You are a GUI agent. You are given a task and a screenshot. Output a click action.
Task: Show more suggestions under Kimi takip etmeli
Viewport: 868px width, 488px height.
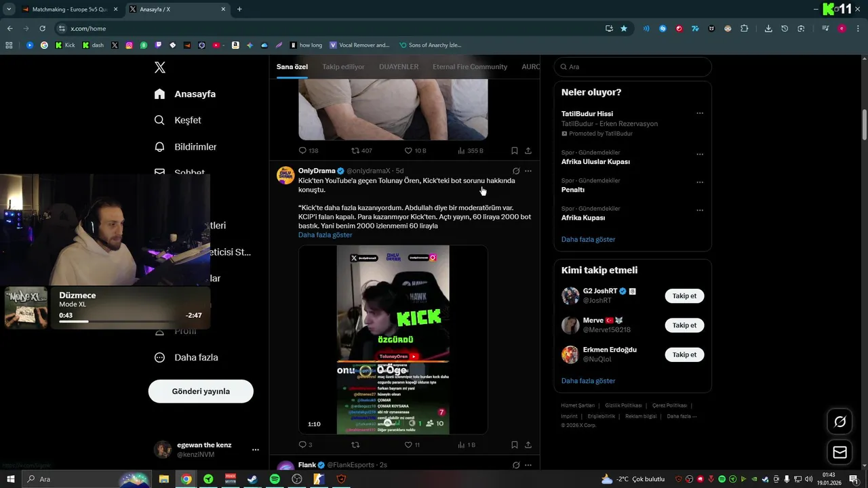[588, 381]
